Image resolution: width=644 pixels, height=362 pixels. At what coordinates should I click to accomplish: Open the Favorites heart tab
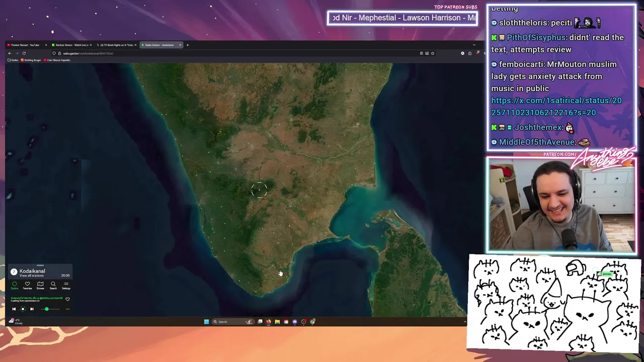[x=27, y=286]
